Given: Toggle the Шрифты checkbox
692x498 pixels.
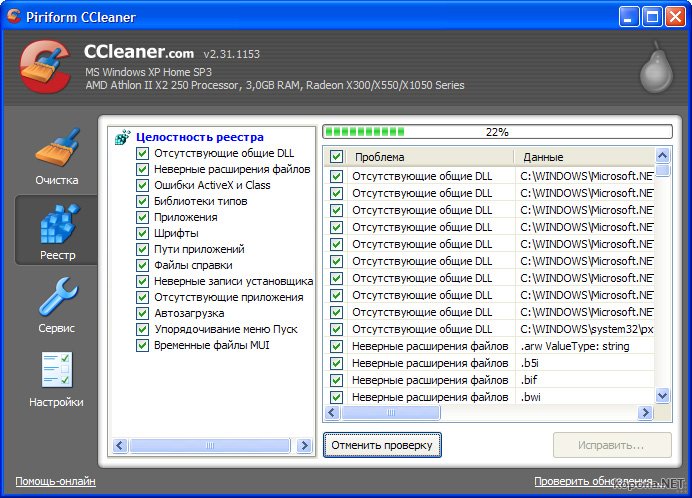Looking at the screenshot, I should tap(142, 233).
